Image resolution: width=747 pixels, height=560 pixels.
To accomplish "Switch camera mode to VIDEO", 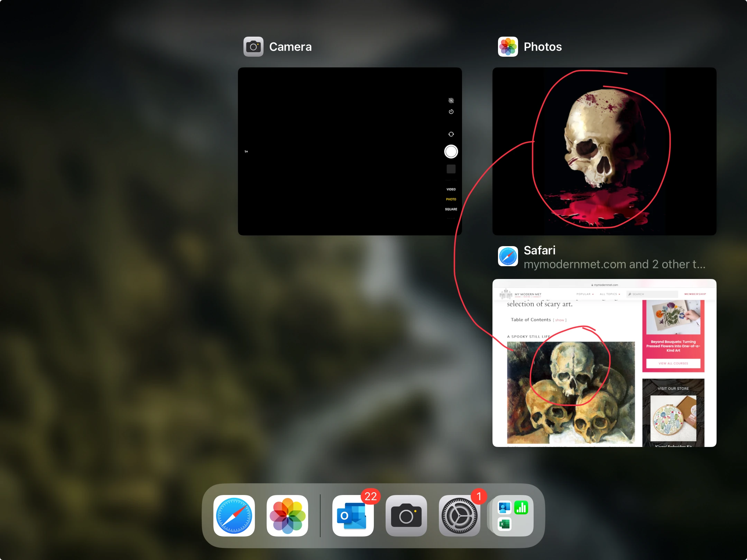I will tap(451, 189).
